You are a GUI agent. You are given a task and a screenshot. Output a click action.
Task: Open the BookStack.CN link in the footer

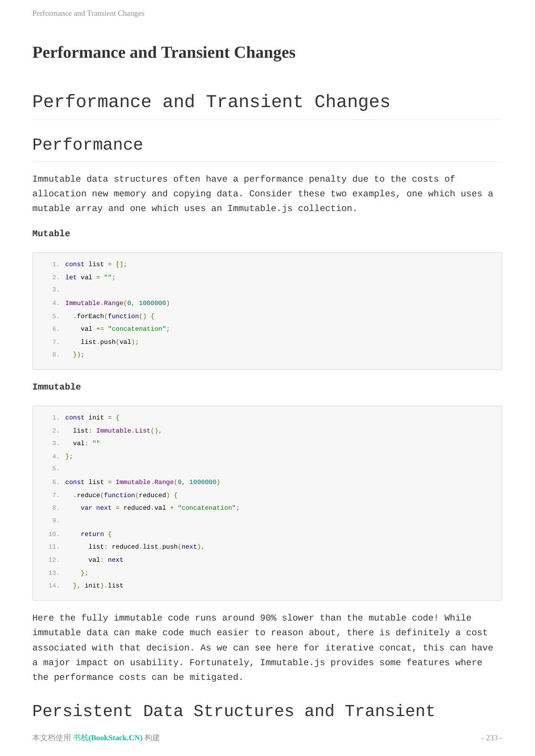point(108,738)
